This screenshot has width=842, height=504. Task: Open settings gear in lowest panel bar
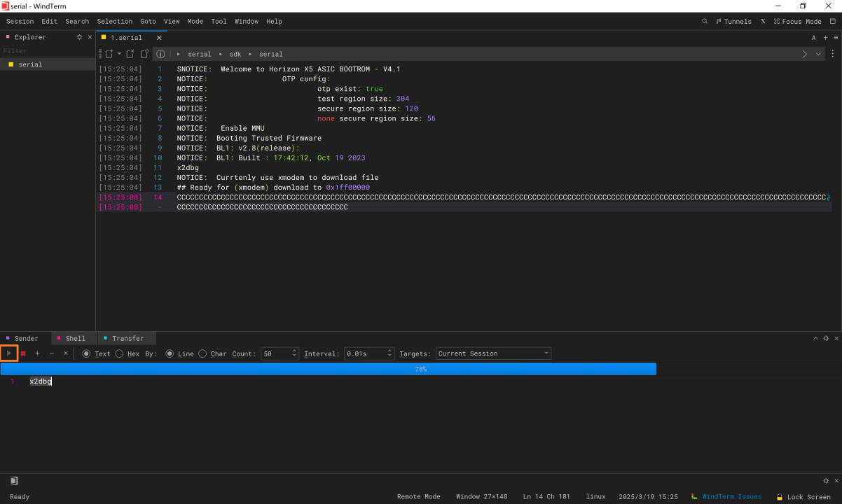click(826, 481)
